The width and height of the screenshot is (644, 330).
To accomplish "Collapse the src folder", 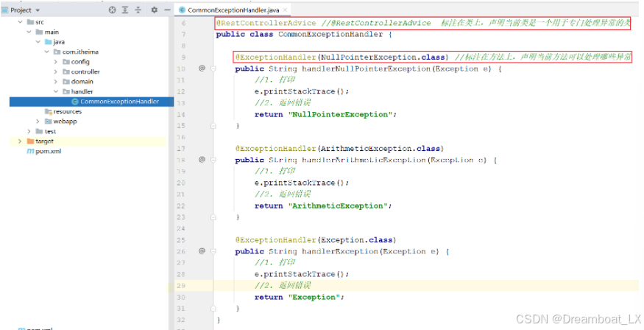I will pyautogui.click(x=20, y=22).
